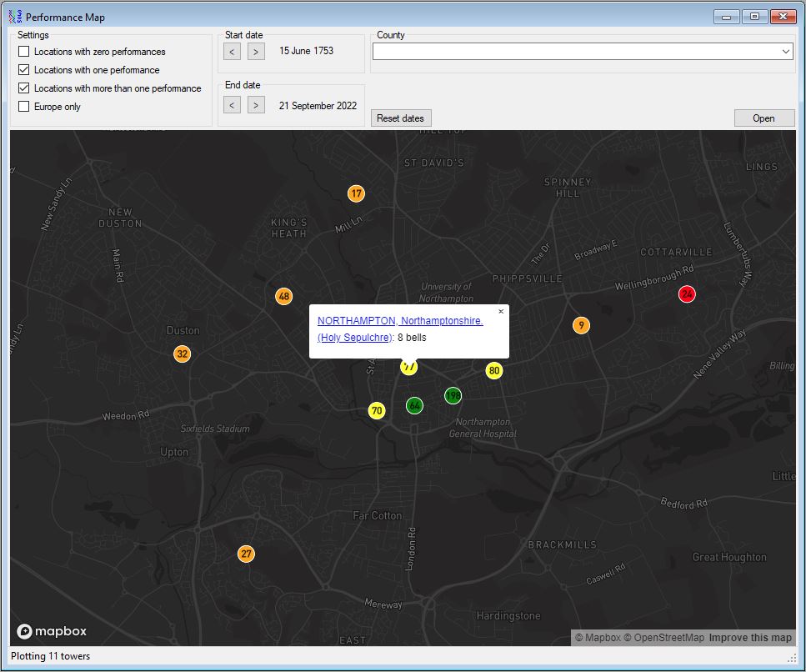Click the orange marker 27 near Upton
Image resolution: width=806 pixels, height=672 pixels.
tap(246, 554)
